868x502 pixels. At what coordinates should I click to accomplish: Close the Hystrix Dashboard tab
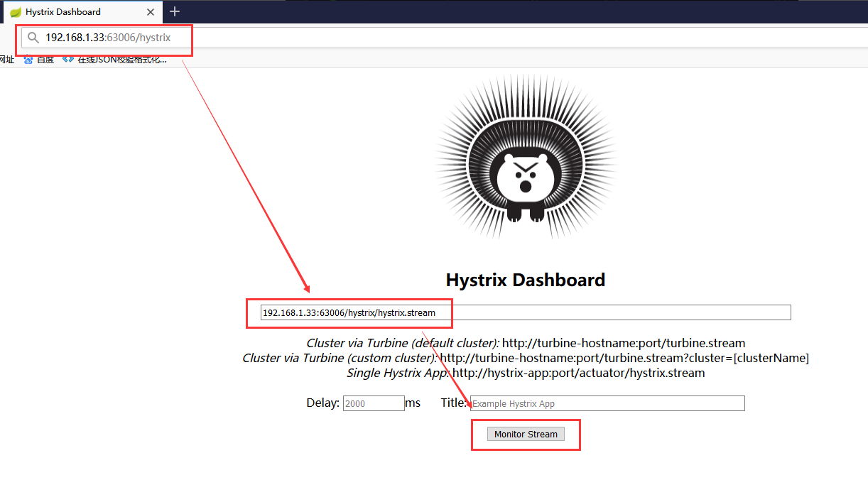(x=151, y=12)
